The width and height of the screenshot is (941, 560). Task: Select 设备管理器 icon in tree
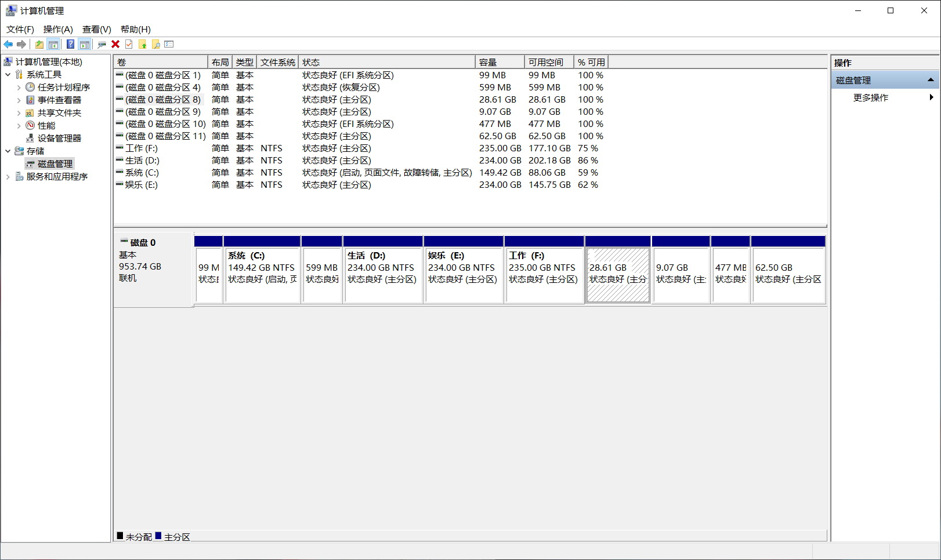[x=30, y=138]
